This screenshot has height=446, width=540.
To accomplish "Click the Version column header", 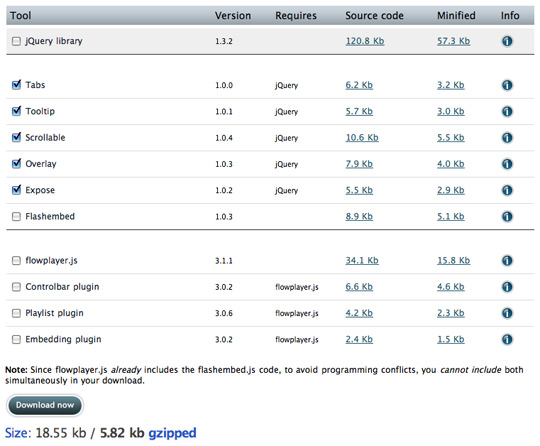I will click(233, 15).
